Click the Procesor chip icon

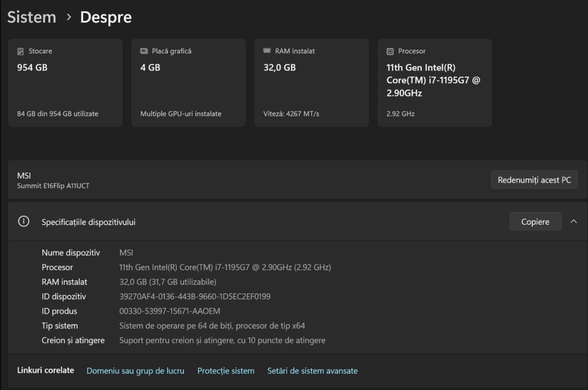click(x=390, y=51)
